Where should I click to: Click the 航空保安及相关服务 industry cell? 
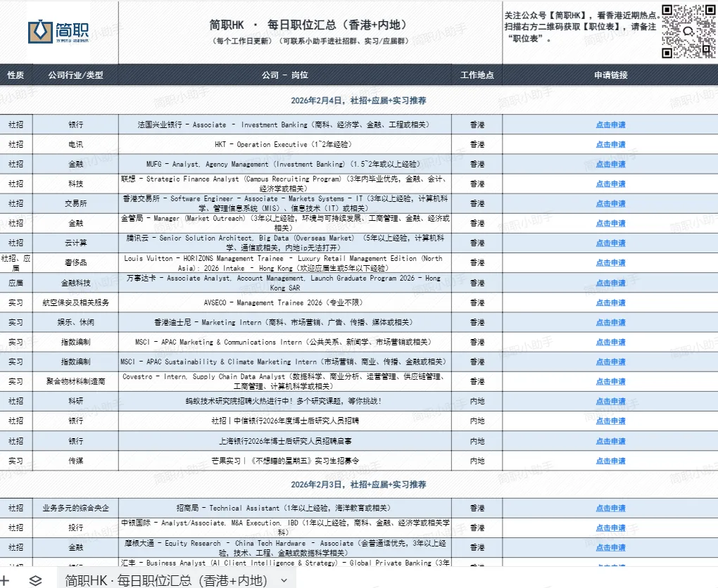click(75, 302)
